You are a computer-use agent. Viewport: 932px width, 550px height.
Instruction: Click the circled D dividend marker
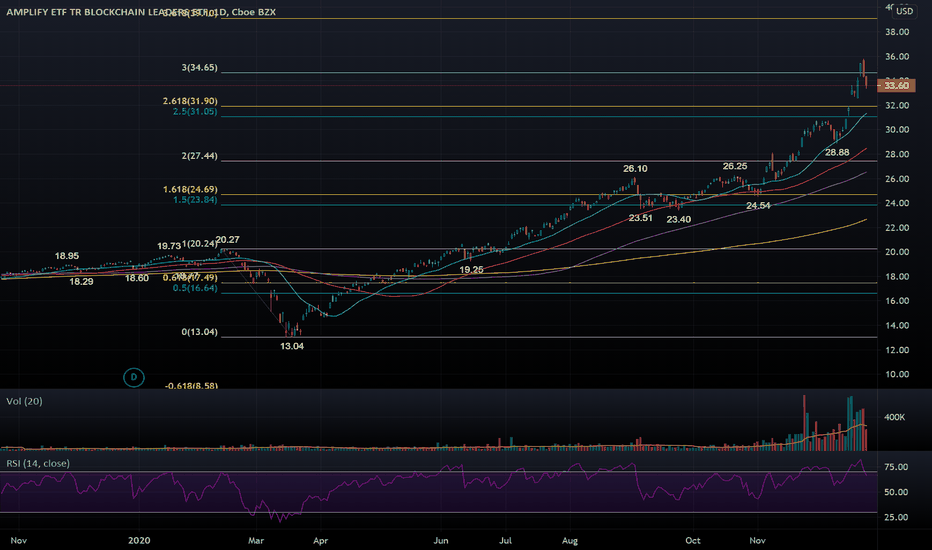coord(134,377)
